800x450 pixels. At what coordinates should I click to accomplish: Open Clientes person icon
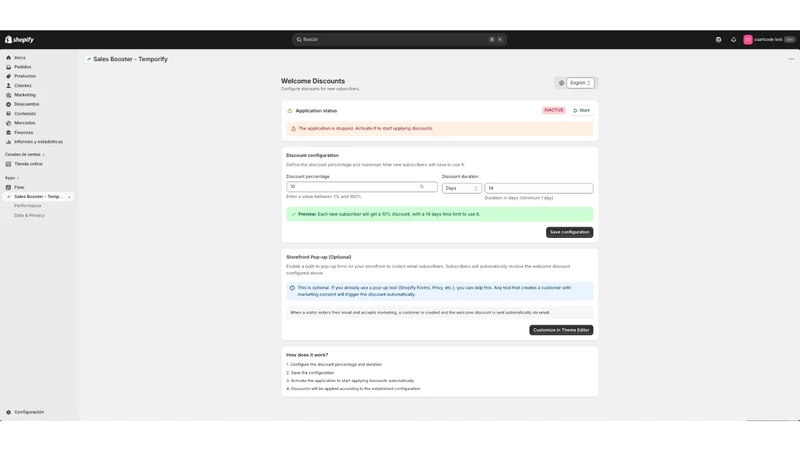pos(8,86)
